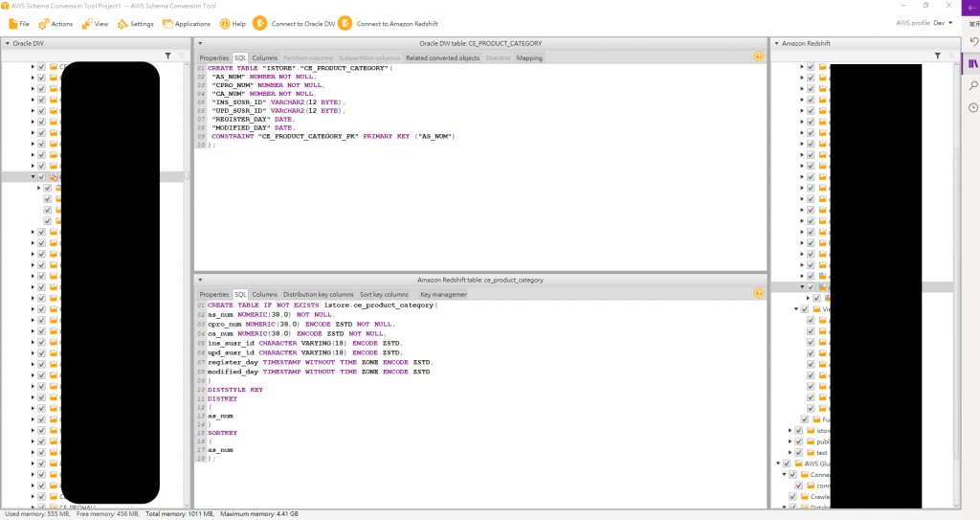Open the Applications menu
Viewport: 980px width, 520px height.
coord(187,24)
